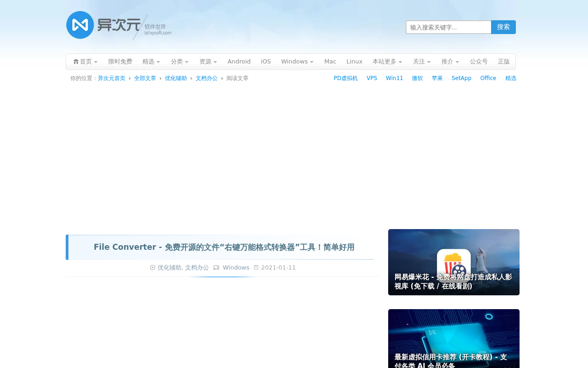
Task: Follow the 异次元首页 breadcrumb link
Action: (112, 79)
